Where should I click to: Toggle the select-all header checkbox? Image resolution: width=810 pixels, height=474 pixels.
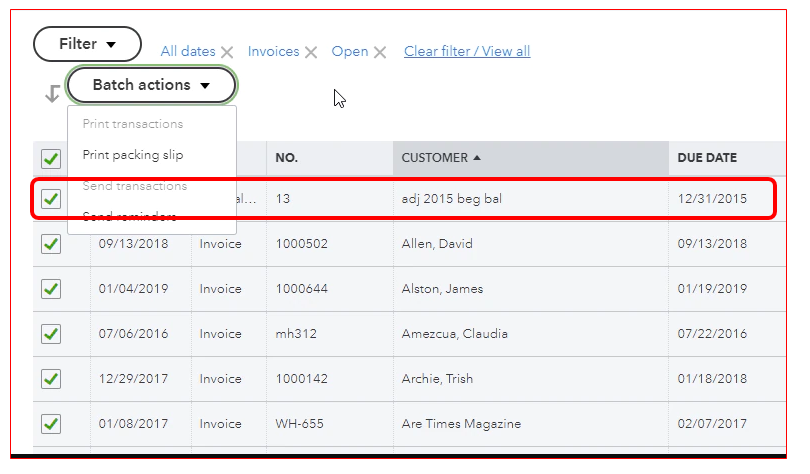(51, 159)
